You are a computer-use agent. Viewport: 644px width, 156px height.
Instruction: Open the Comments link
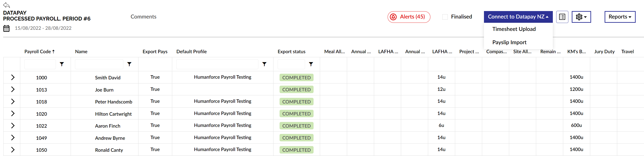click(143, 17)
